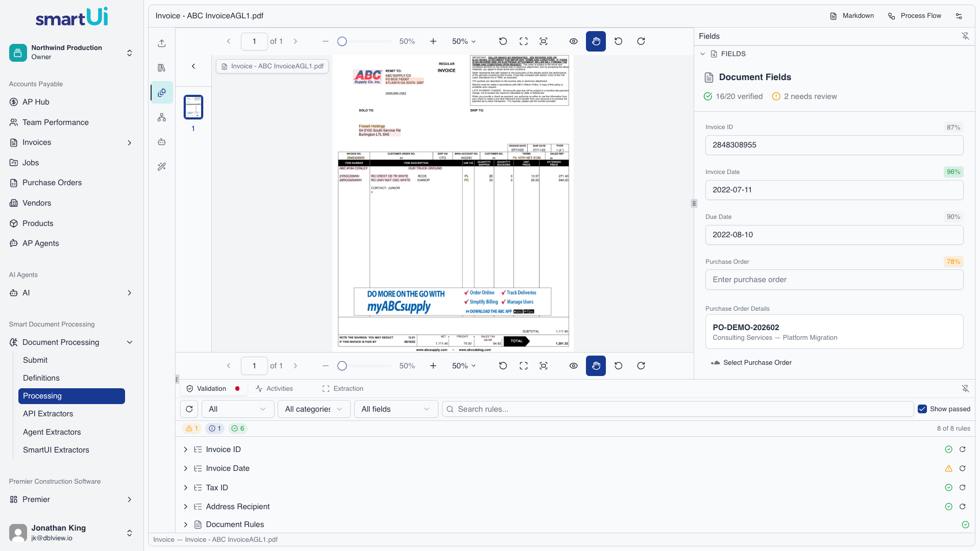Click the magic wand icon in the tool strip
The image size is (980, 551).
pyautogui.click(x=162, y=166)
